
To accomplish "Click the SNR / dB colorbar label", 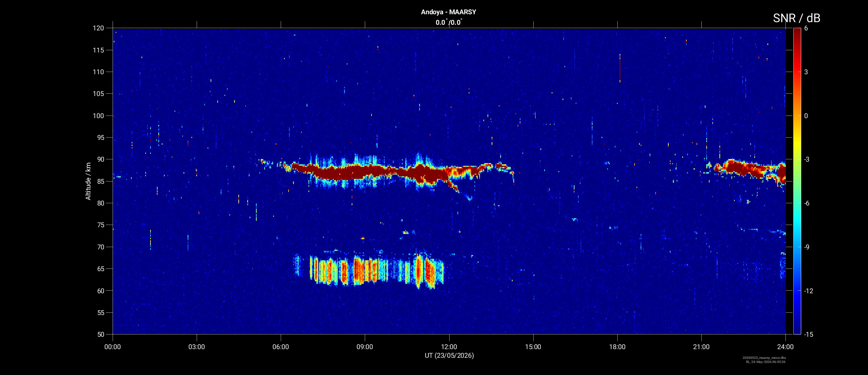I will (796, 18).
